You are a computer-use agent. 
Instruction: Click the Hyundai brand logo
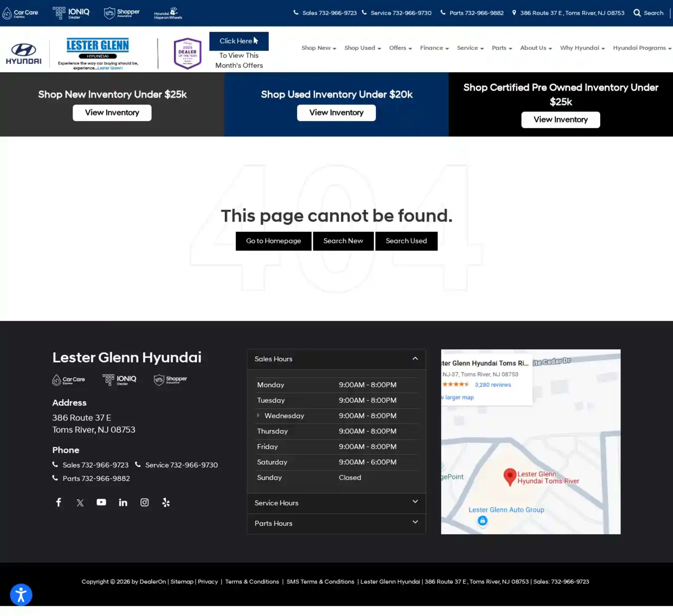[24, 53]
